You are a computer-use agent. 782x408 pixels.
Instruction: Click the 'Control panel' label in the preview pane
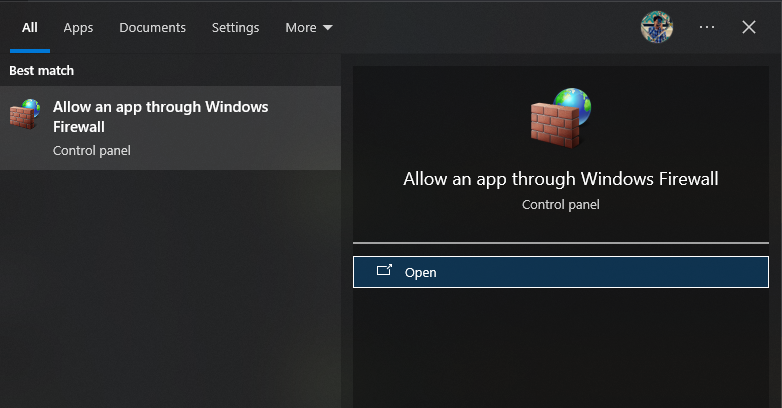coord(561,204)
